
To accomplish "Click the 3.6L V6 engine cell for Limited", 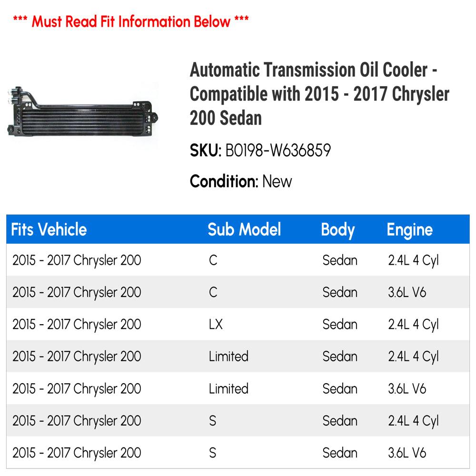I will click(407, 389).
